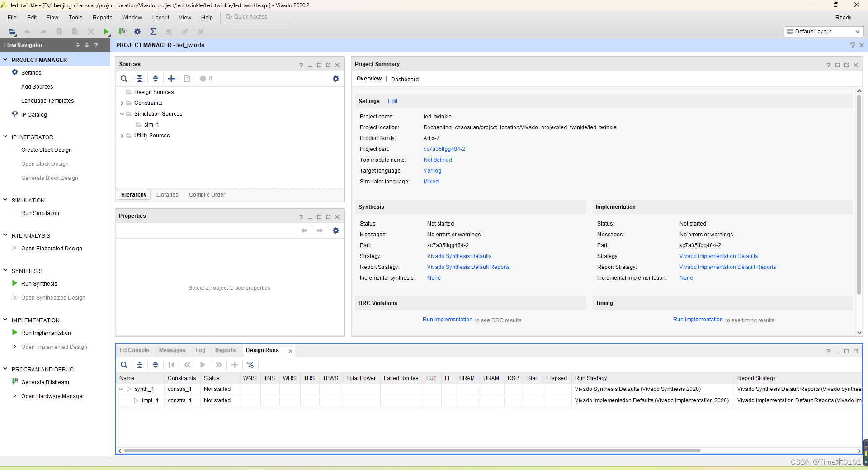Viewport: 868px width, 470px height.
Task: Open Settings via the toolbar gear icon
Action: point(137,32)
